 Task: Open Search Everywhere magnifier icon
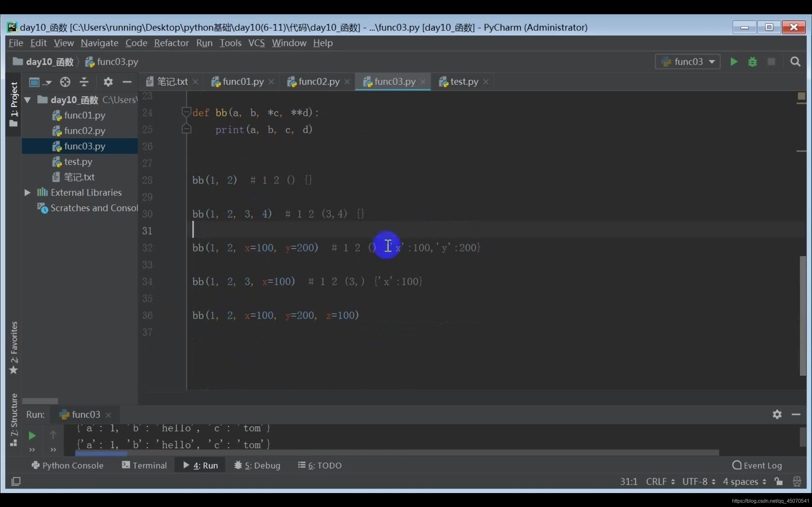[795, 62]
